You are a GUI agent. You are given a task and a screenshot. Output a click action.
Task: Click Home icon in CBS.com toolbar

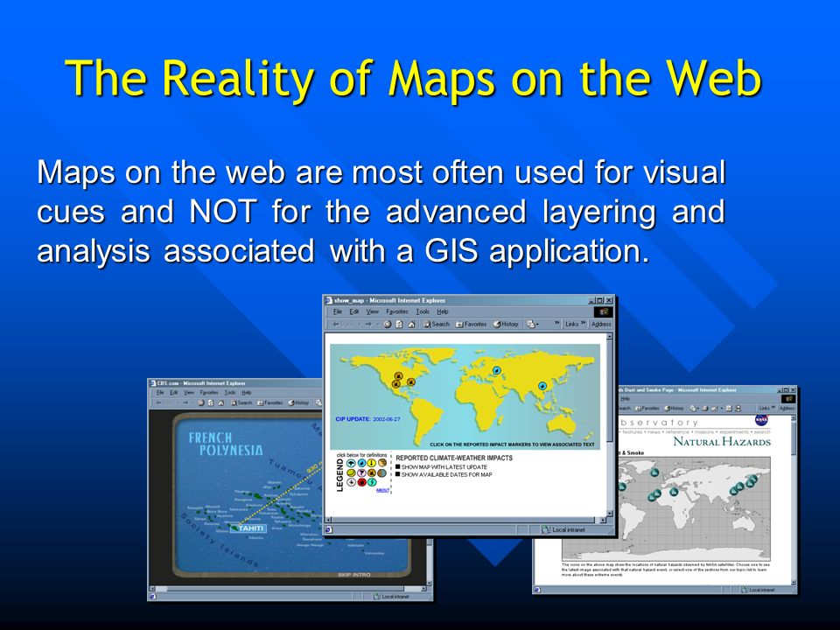coord(220,402)
